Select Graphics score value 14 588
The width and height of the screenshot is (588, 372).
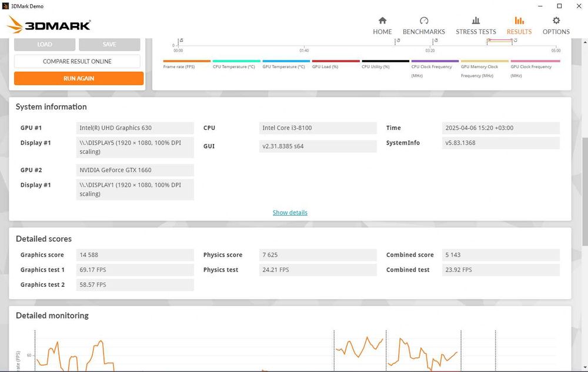coord(135,254)
